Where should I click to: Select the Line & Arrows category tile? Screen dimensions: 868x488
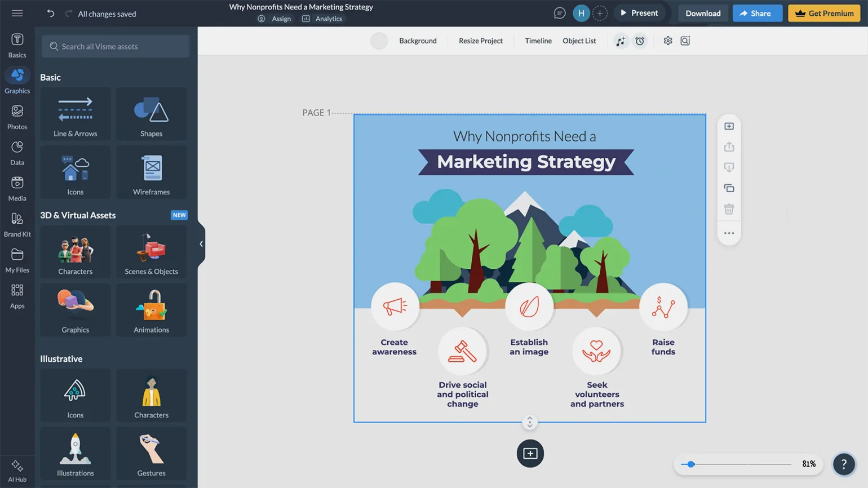pyautogui.click(x=76, y=114)
